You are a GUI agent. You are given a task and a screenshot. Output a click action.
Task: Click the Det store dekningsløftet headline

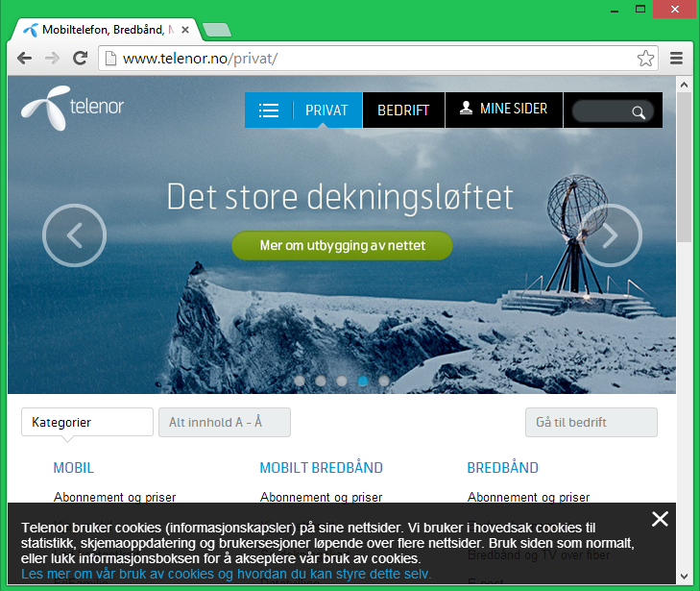(x=340, y=197)
